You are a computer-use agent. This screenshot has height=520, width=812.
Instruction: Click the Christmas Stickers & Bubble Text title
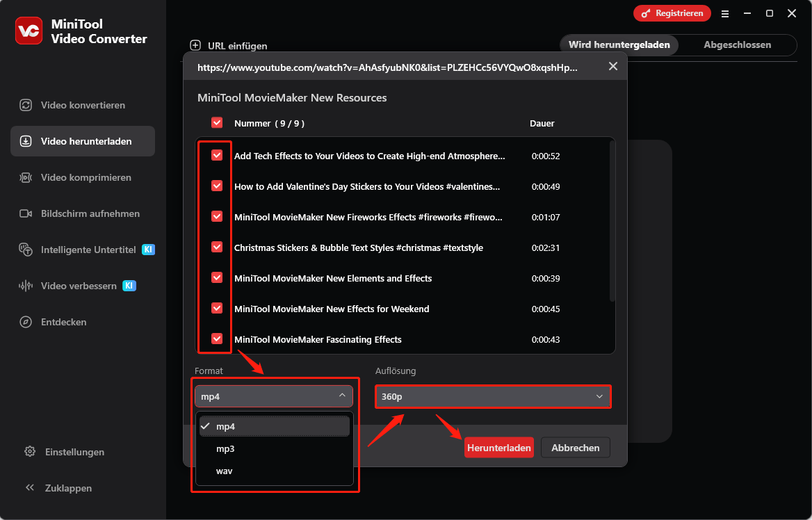[x=358, y=247]
